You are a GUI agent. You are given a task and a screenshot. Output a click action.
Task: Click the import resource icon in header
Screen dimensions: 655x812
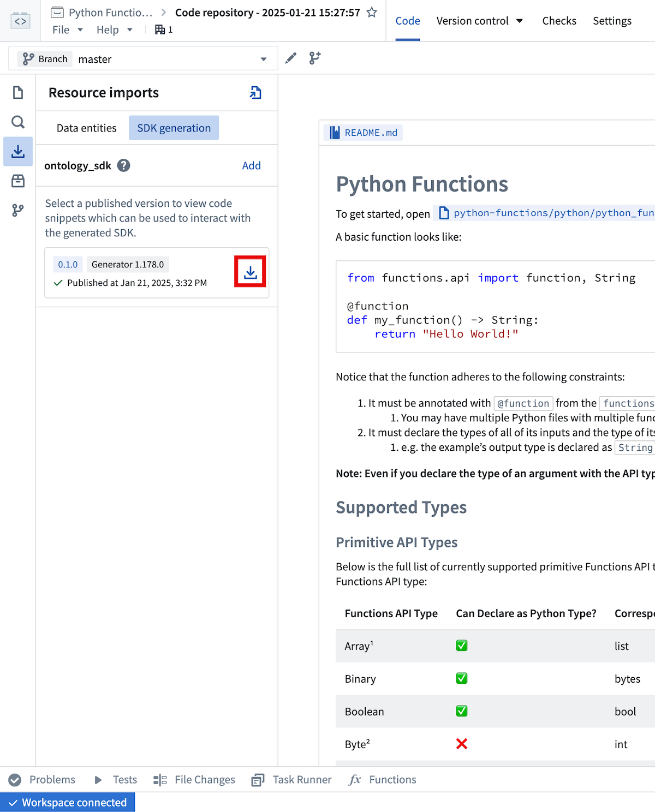pyautogui.click(x=255, y=93)
